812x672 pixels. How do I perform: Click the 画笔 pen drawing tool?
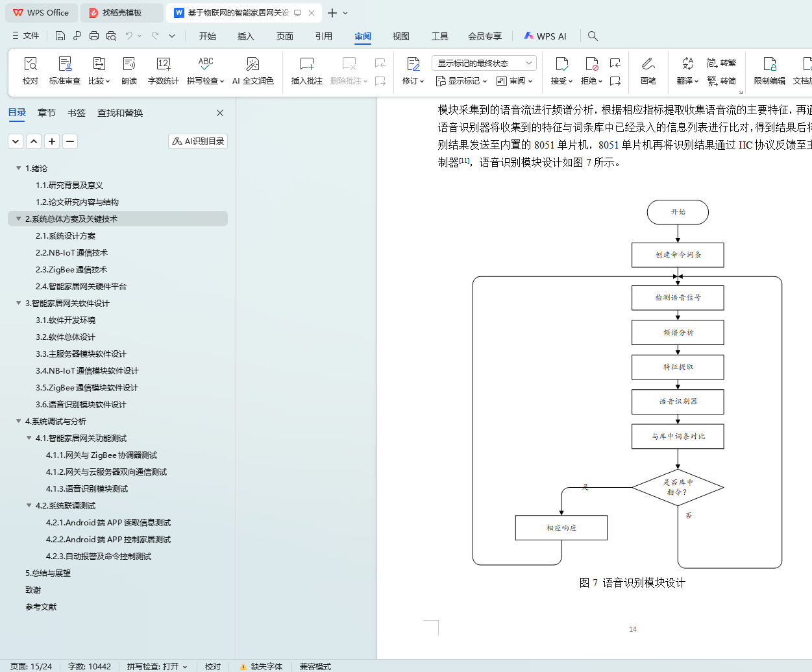pyautogui.click(x=648, y=71)
